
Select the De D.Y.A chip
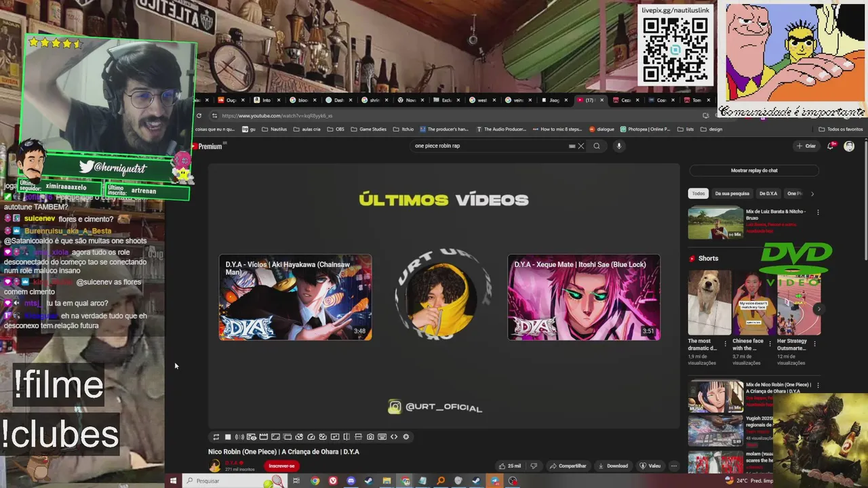pyautogui.click(x=768, y=194)
